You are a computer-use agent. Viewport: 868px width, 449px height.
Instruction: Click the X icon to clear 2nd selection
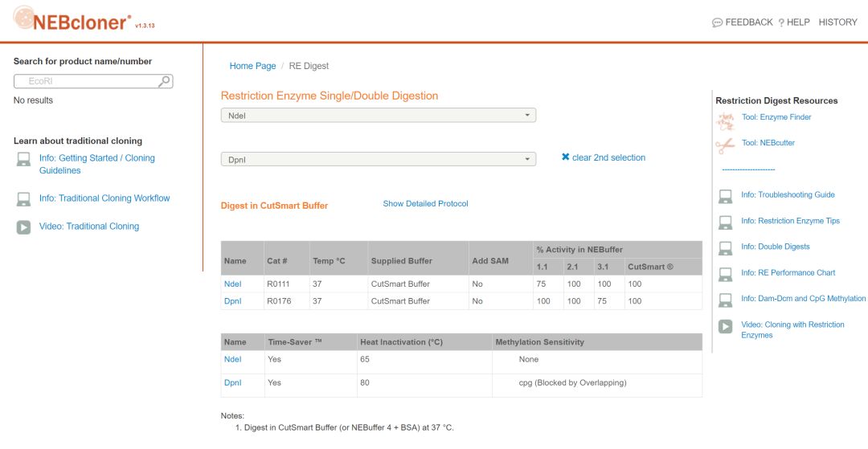point(565,157)
